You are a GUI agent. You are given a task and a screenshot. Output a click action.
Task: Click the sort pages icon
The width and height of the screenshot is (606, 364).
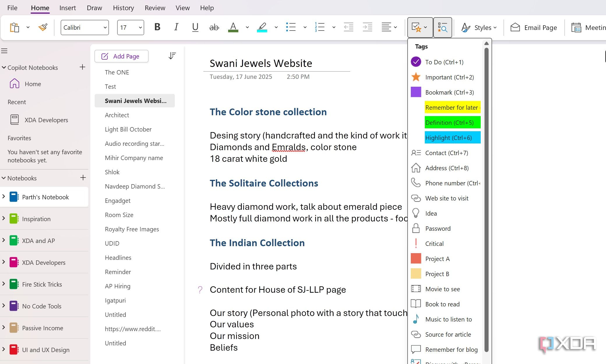[172, 56]
